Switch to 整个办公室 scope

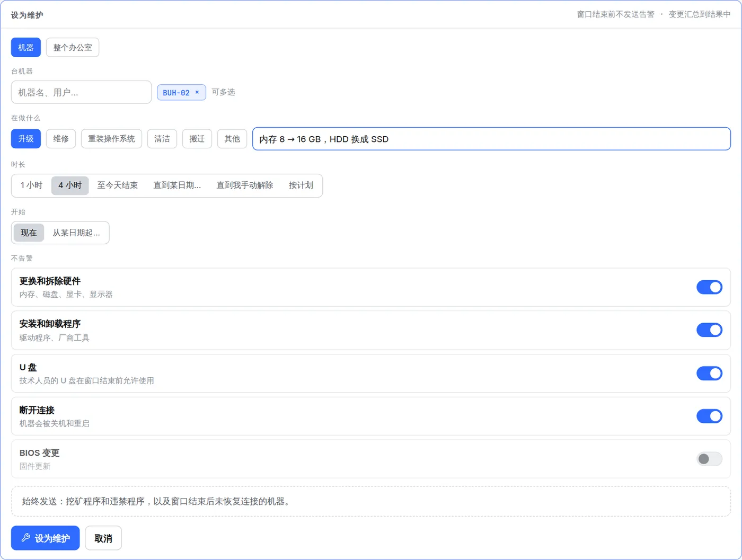tap(73, 48)
